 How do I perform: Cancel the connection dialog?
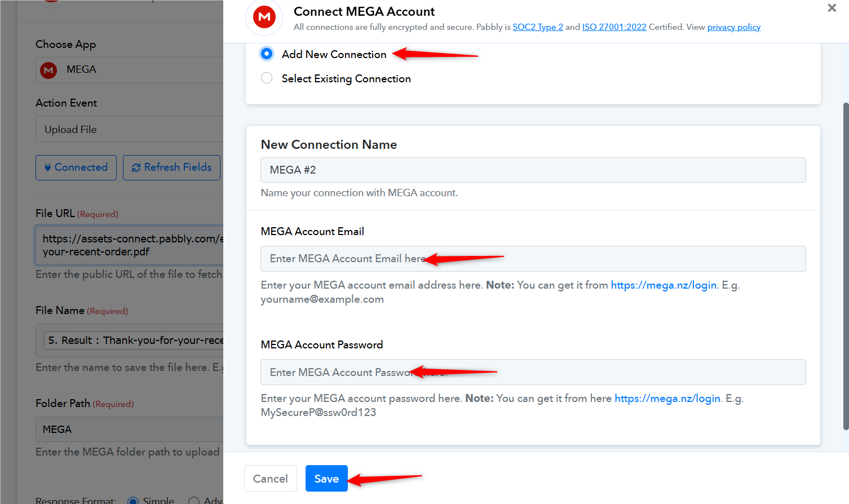click(270, 479)
